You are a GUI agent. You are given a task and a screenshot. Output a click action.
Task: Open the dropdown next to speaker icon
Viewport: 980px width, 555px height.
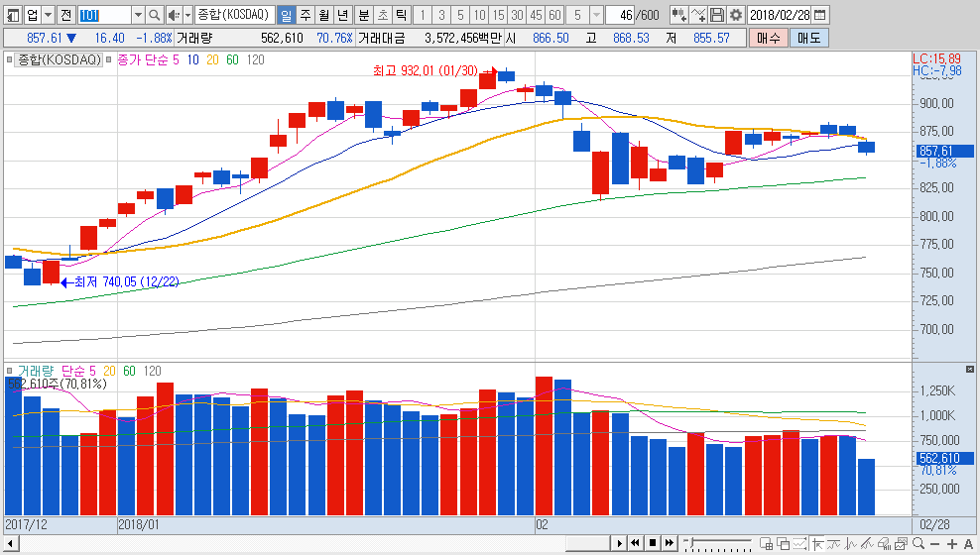click(x=187, y=15)
